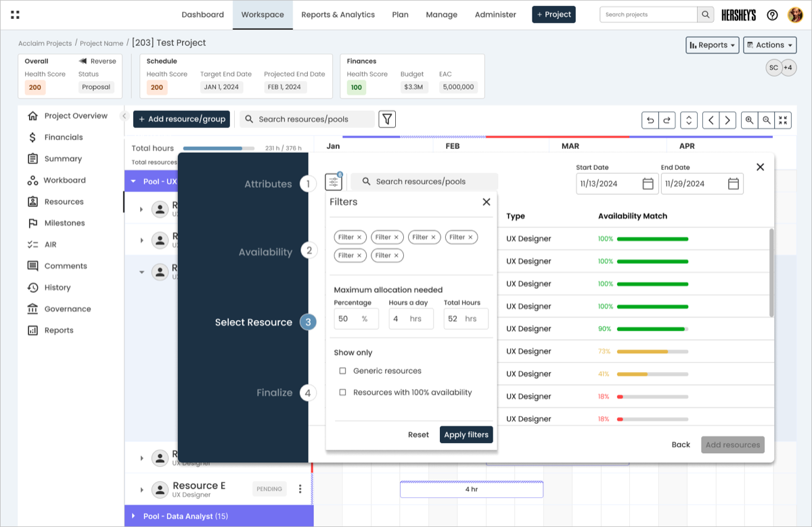This screenshot has height=527, width=812.
Task: Click the Percentage allocation field
Action: pos(356,319)
